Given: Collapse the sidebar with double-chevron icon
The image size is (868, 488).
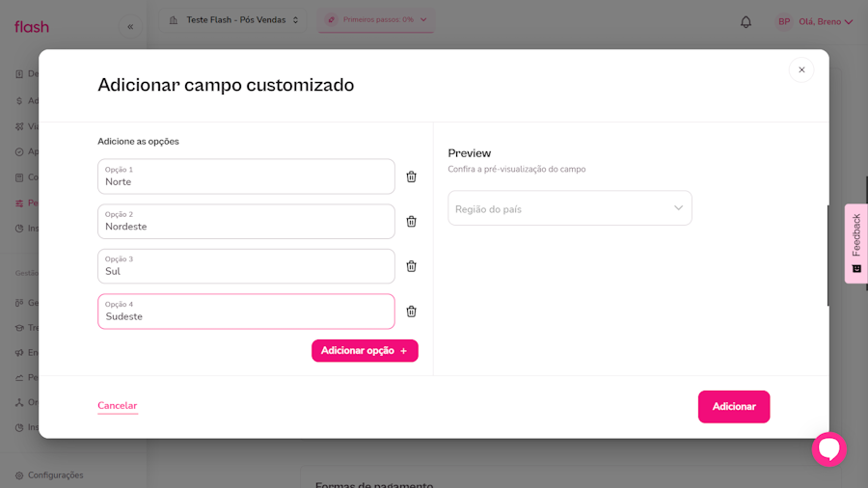Looking at the screenshot, I should 130,27.
